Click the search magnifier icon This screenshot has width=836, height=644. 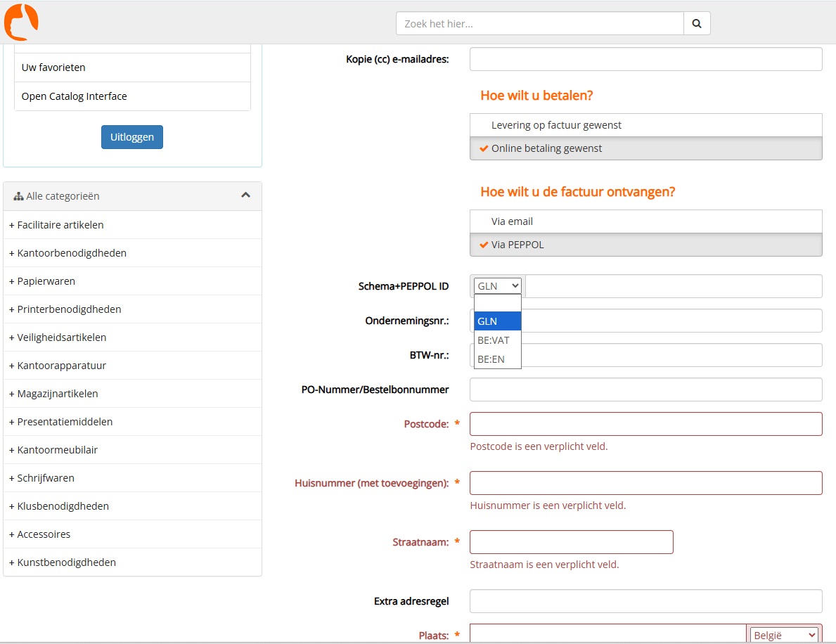696,23
